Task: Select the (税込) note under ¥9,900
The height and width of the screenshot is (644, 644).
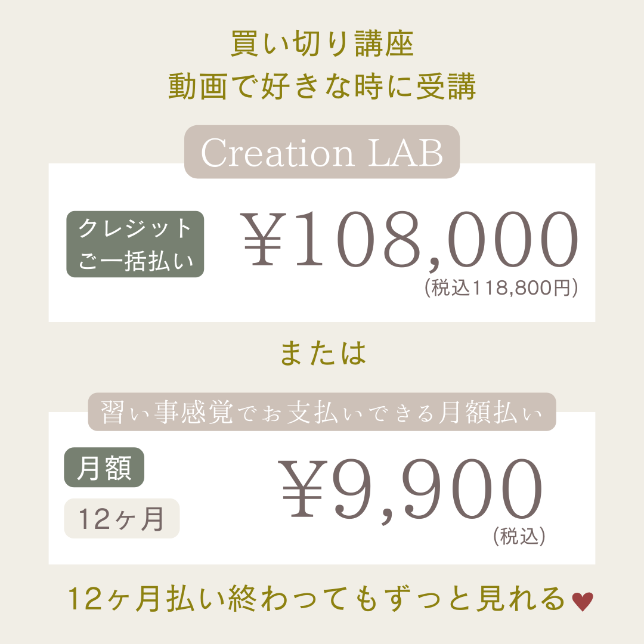Action: click(x=519, y=536)
